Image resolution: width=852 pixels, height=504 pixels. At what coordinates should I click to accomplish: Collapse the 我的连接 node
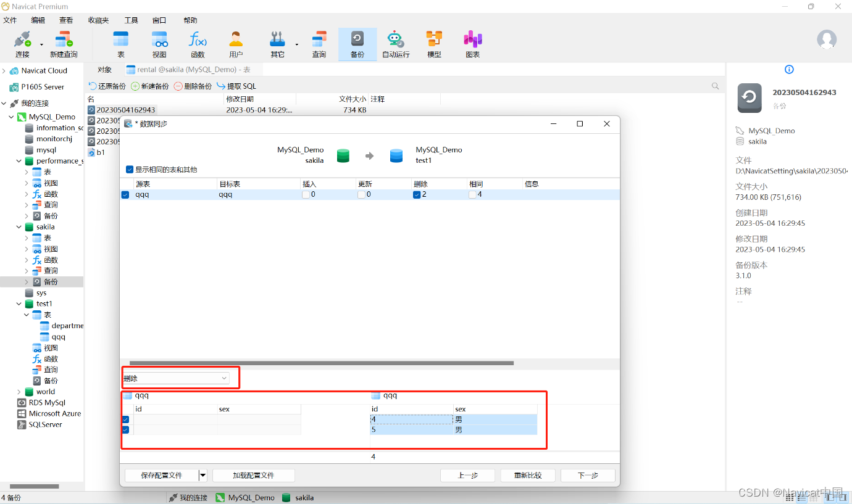tap(4, 103)
